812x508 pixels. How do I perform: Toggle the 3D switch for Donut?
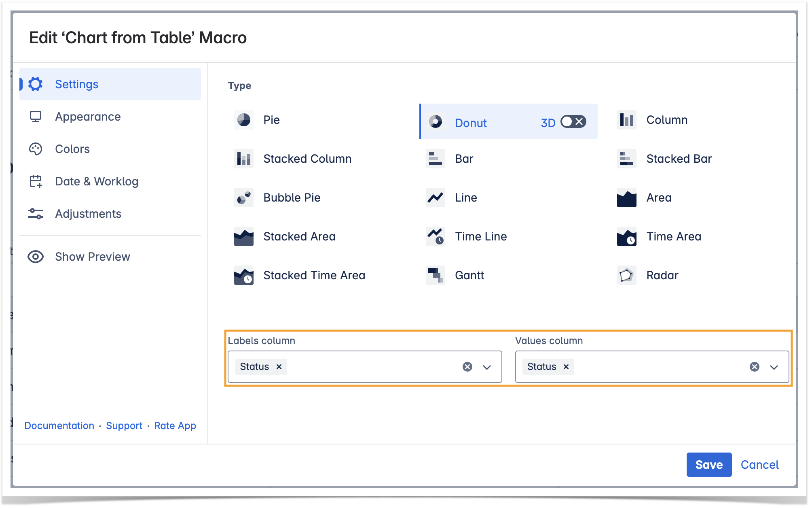click(573, 122)
